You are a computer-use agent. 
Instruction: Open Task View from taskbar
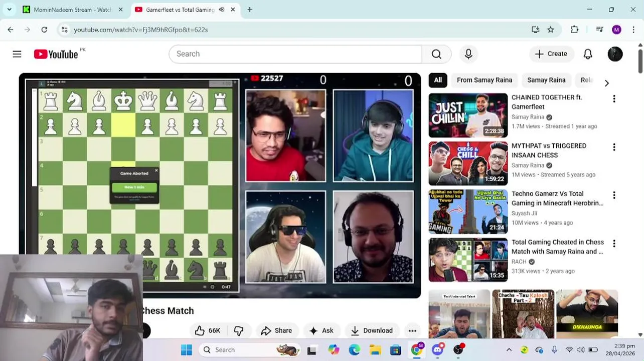point(312,349)
